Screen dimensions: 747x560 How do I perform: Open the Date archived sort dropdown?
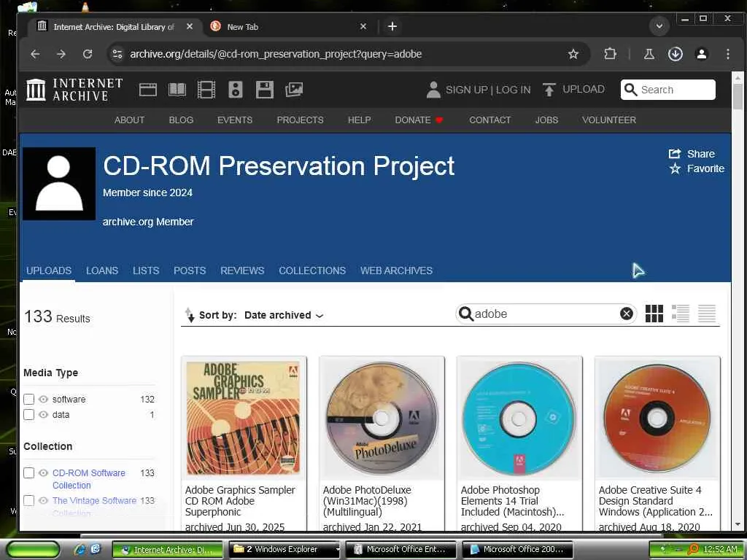(x=284, y=315)
